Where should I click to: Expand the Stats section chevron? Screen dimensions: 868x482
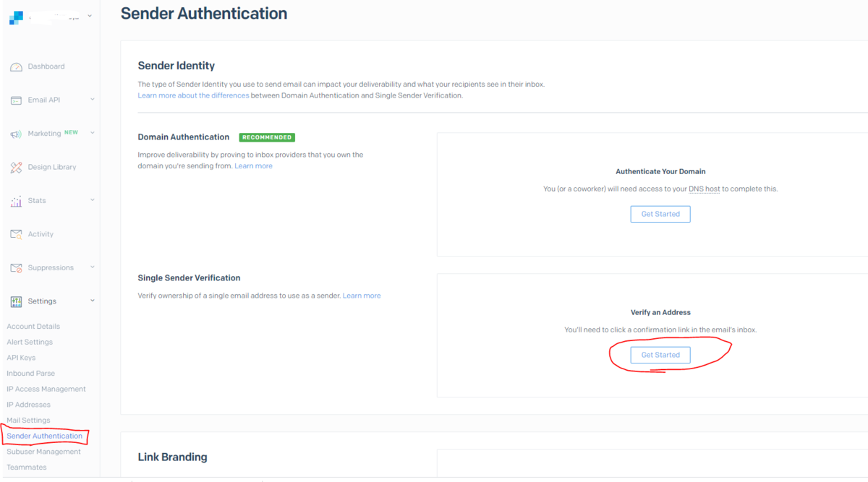tap(93, 199)
